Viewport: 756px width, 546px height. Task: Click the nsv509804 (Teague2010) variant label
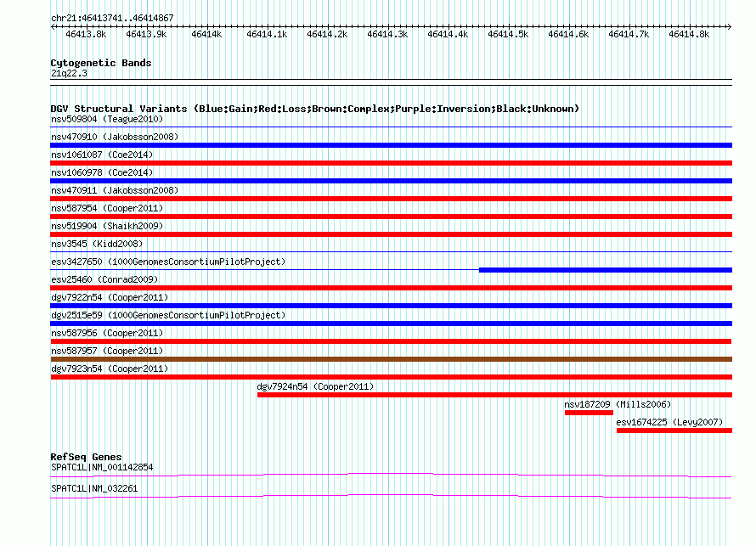click(107, 119)
